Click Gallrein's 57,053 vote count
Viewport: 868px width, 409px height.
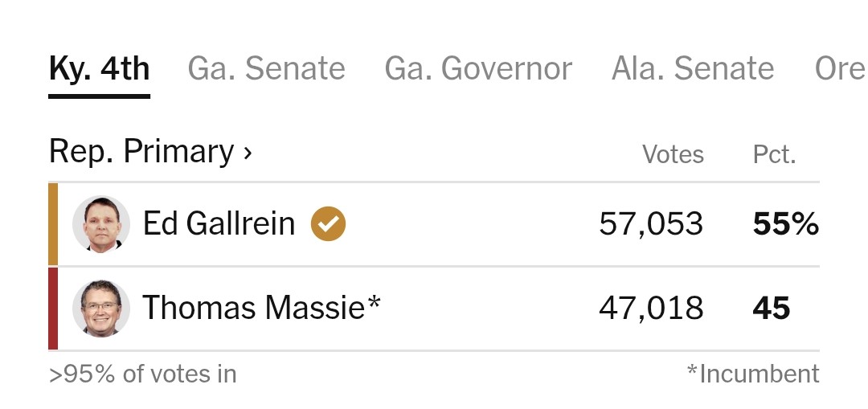click(651, 224)
